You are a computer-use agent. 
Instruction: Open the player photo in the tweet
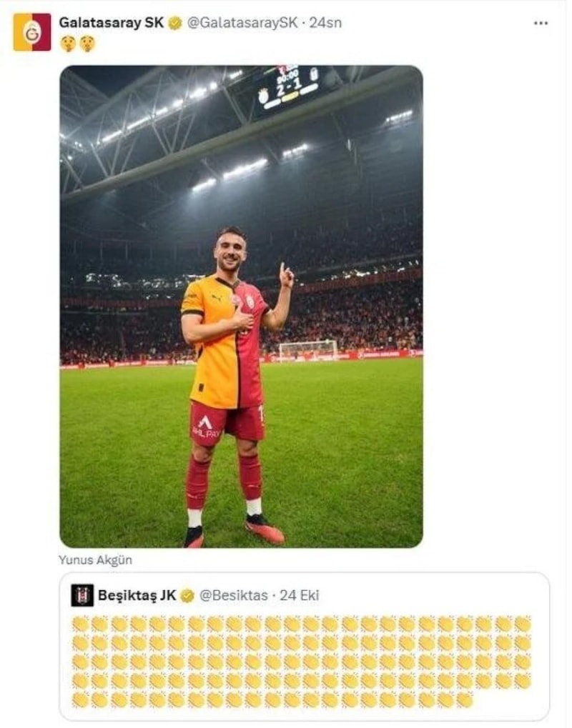241,306
